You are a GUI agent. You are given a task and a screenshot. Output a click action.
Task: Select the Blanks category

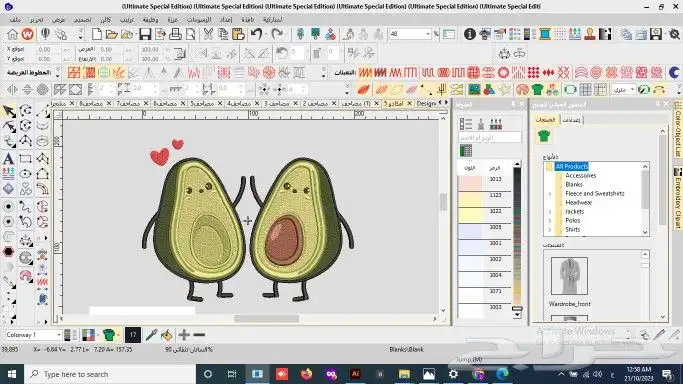coord(574,185)
